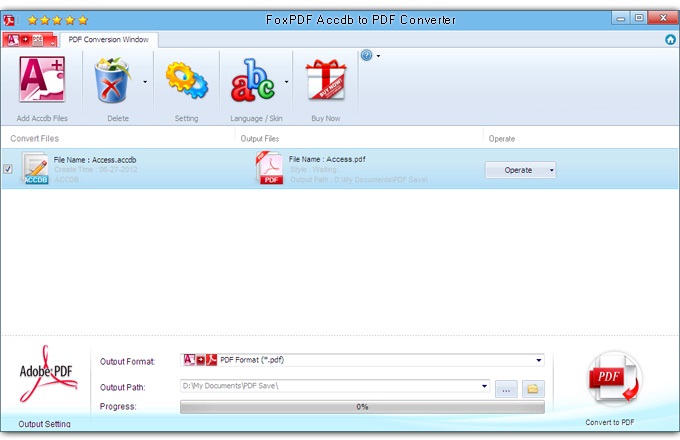
Task: Expand the help dropdown arrow
Action: point(379,56)
